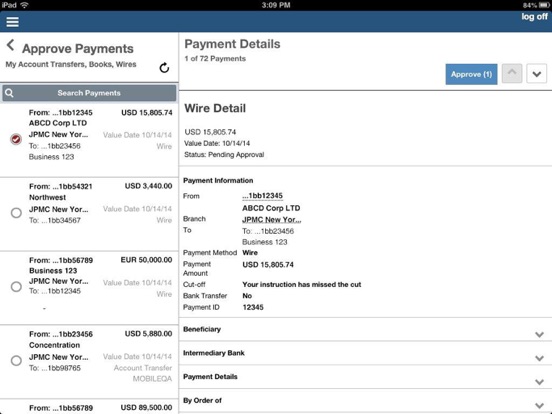The width and height of the screenshot is (552, 414).
Task: Show next payment with down arrow
Action: point(537,74)
